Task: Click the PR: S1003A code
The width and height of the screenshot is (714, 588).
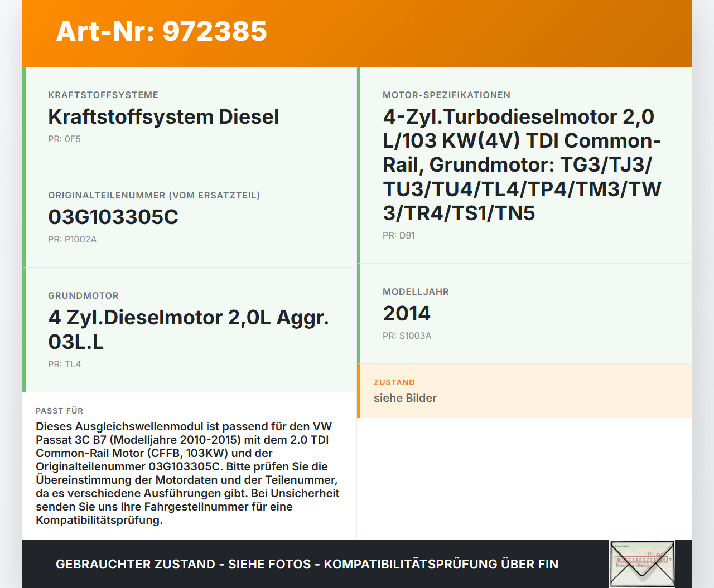Action: tap(407, 336)
